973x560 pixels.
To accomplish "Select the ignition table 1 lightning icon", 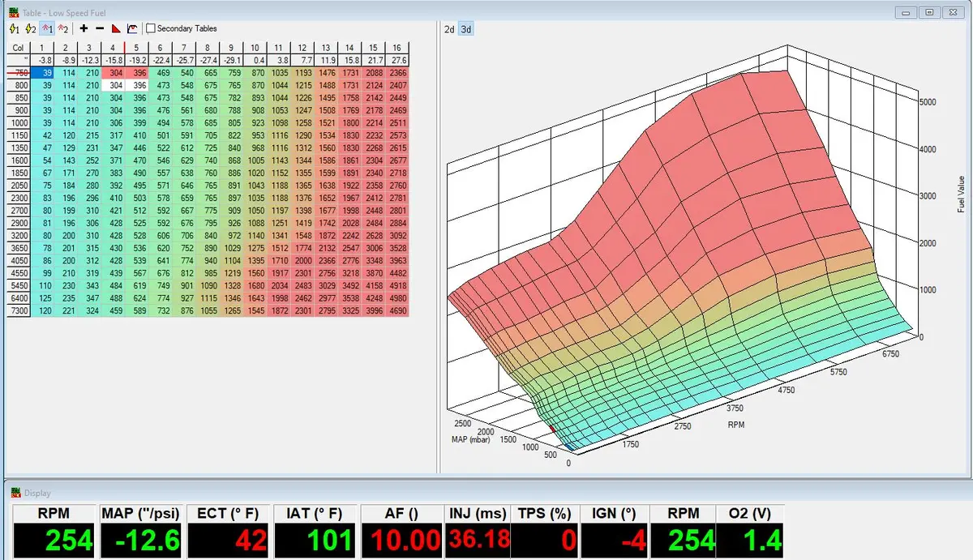I will point(14,28).
